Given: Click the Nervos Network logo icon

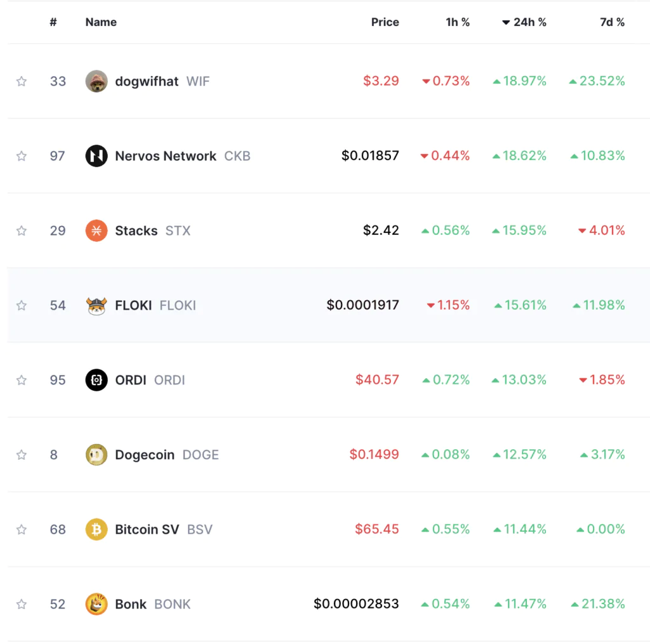Looking at the screenshot, I should 96,156.
